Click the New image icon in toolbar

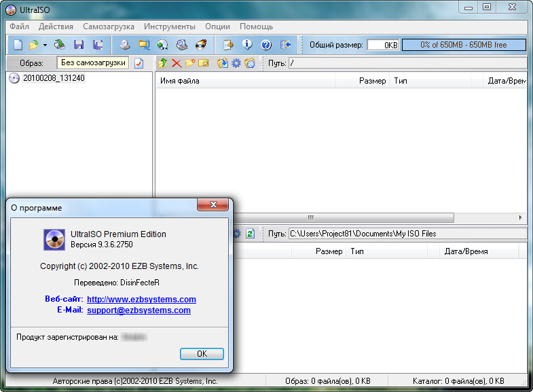coord(18,45)
